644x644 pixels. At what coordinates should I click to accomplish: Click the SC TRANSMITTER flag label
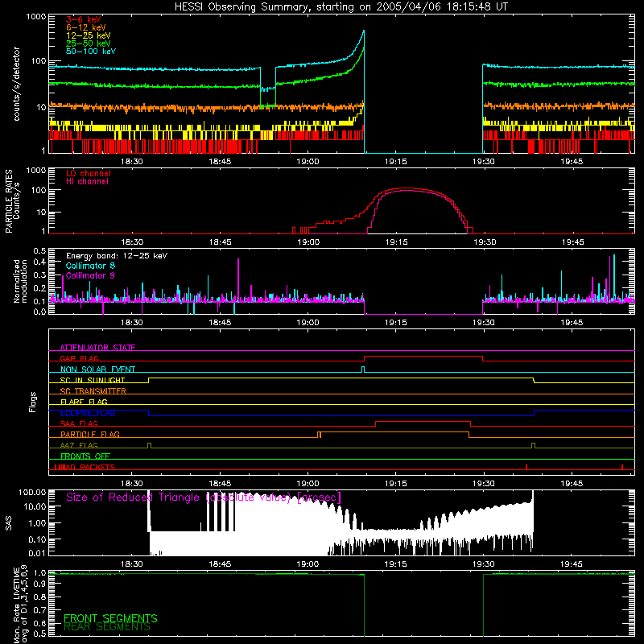coord(93,390)
